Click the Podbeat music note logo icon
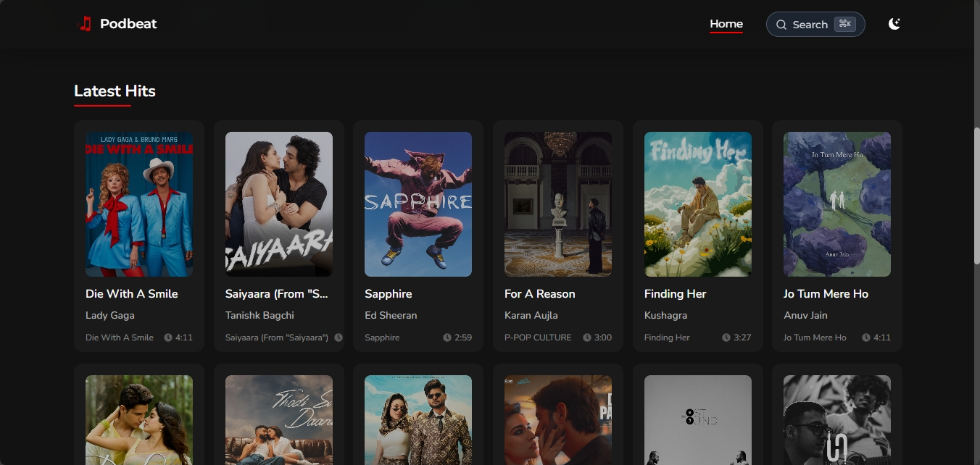The image size is (980, 465). pyautogui.click(x=85, y=24)
